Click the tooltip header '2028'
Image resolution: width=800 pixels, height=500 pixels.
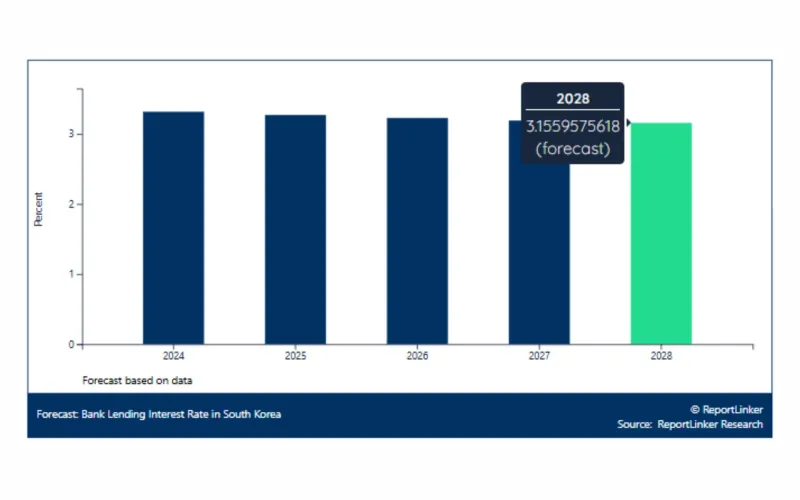pos(573,98)
